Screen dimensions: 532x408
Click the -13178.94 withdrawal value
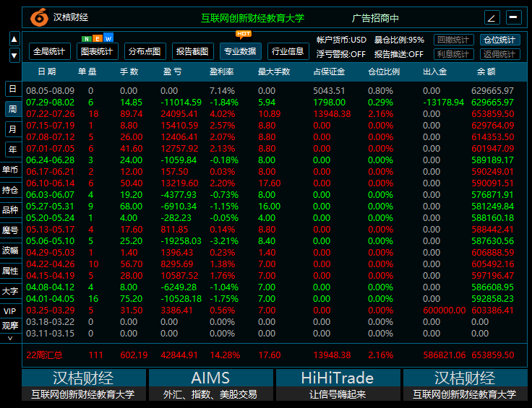point(443,103)
